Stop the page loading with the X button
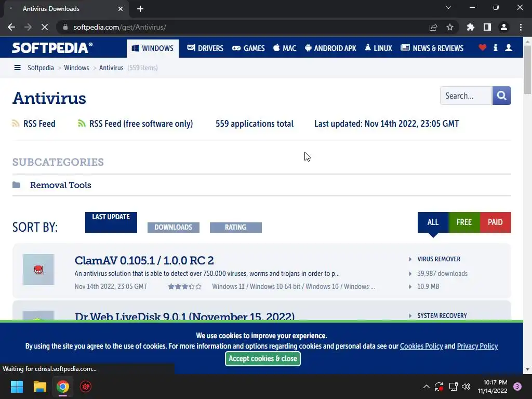Image resolution: width=532 pixels, height=399 pixels. (45, 27)
